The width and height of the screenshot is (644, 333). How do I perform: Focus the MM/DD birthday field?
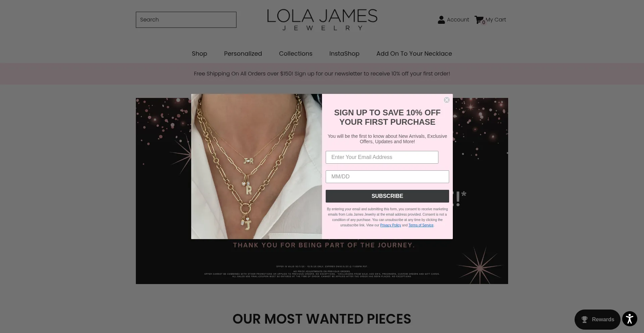coord(387,177)
